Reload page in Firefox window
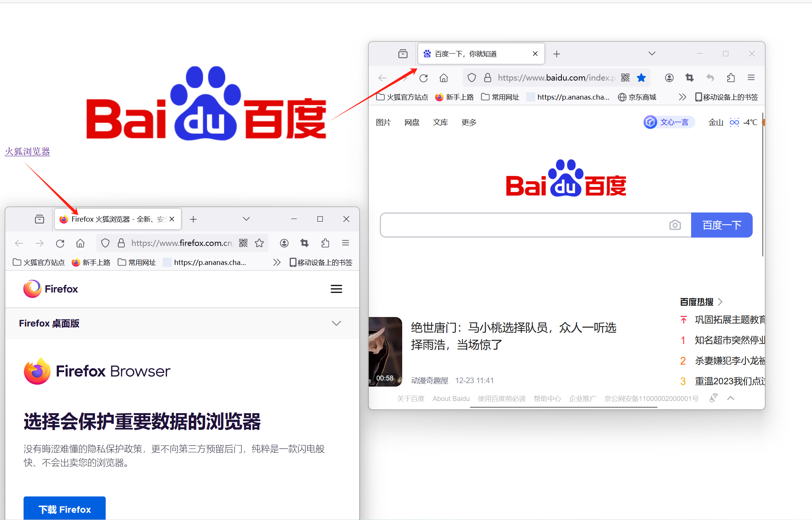812x520 pixels. [x=60, y=243]
